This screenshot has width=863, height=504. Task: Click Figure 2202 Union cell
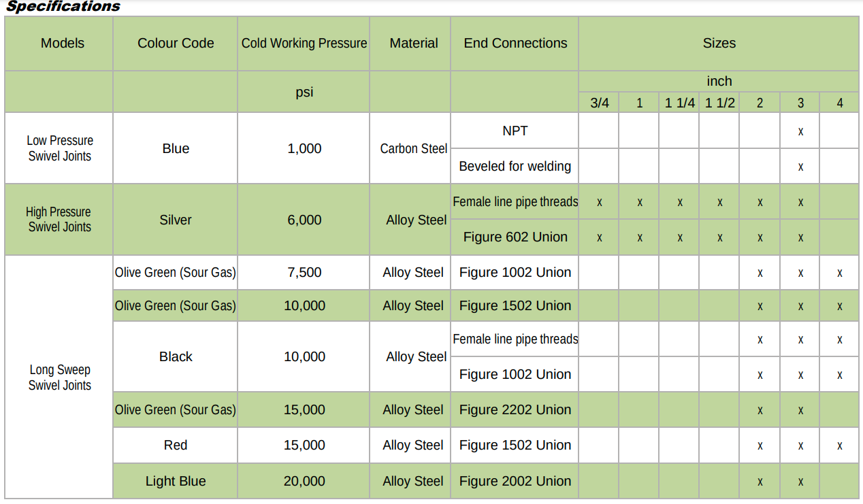(515, 409)
